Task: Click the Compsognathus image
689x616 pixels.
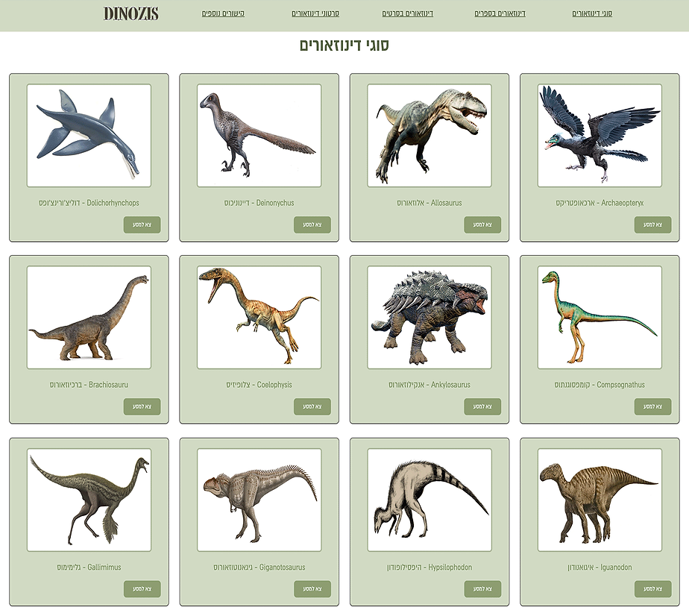Action: (x=600, y=317)
